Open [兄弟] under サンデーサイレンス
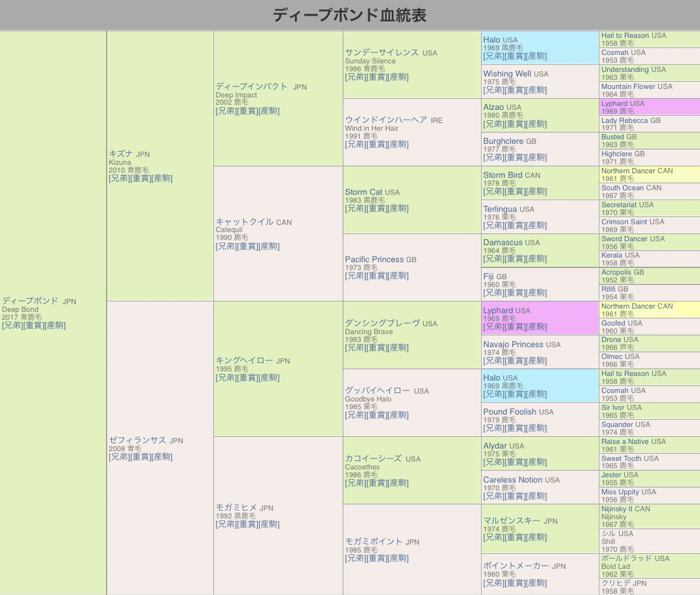The height and width of the screenshot is (595, 700). [x=355, y=77]
